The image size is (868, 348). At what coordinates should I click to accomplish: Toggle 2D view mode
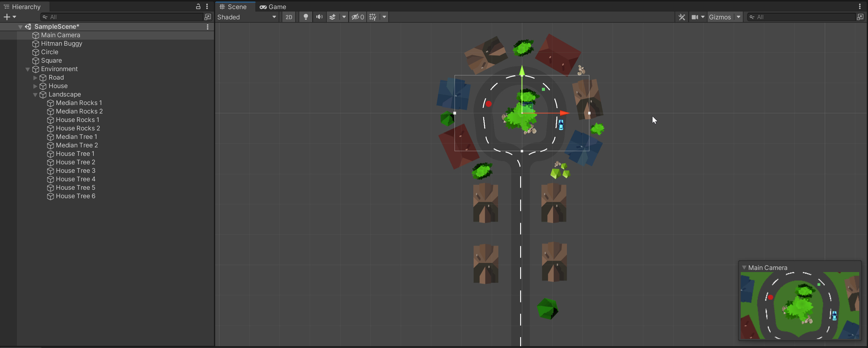tap(289, 17)
